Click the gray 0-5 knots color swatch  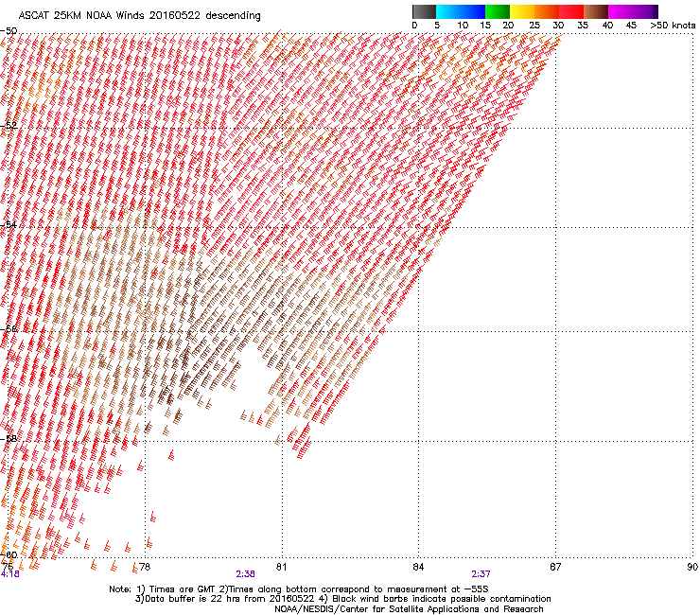point(424,11)
